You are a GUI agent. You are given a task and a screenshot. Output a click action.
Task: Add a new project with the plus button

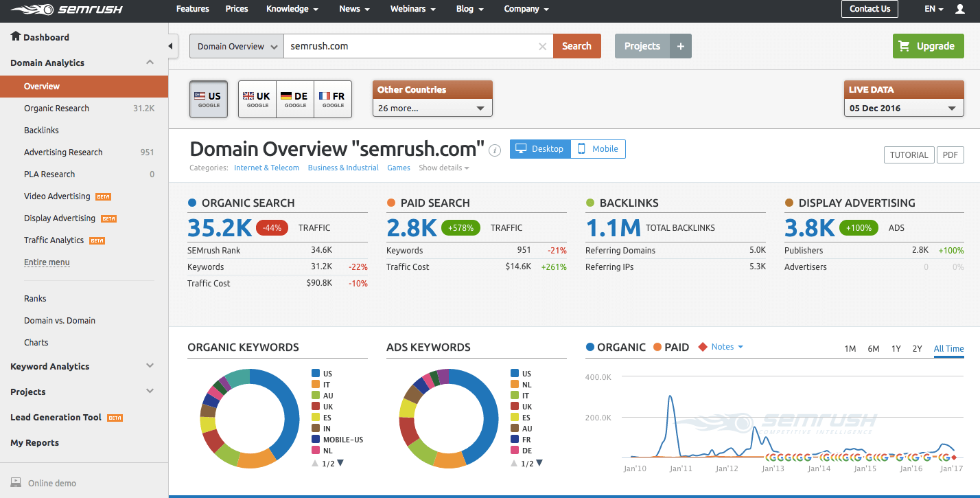tap(681, 46)
